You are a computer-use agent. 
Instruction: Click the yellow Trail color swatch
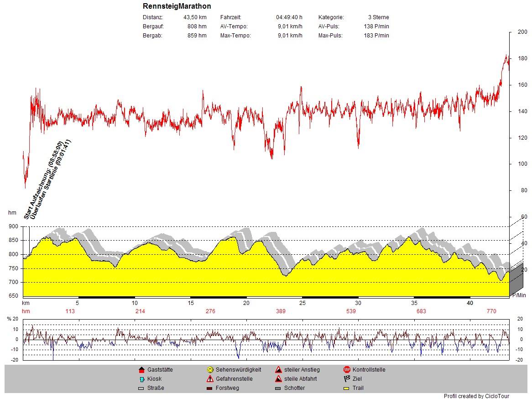pyautogui.click(x=347, y=388)
